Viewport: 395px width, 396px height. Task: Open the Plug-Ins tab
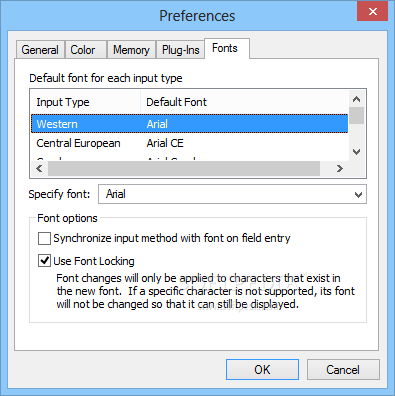tap(180, 50)
